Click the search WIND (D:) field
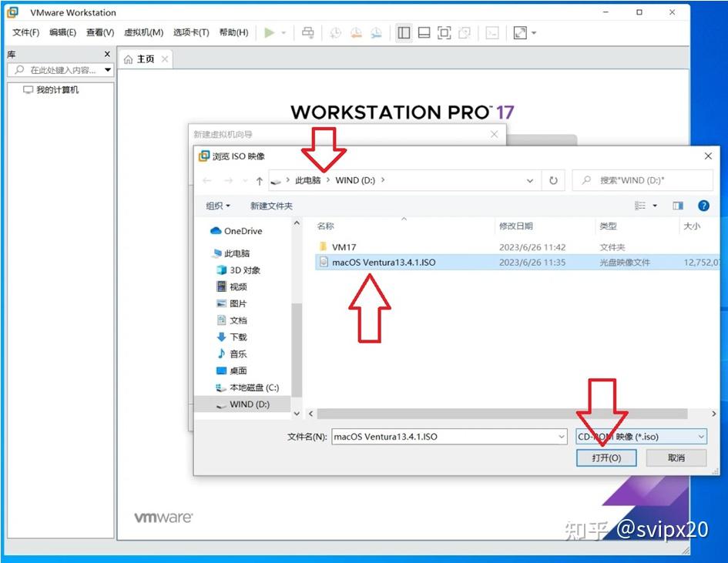 pos(643,180)
